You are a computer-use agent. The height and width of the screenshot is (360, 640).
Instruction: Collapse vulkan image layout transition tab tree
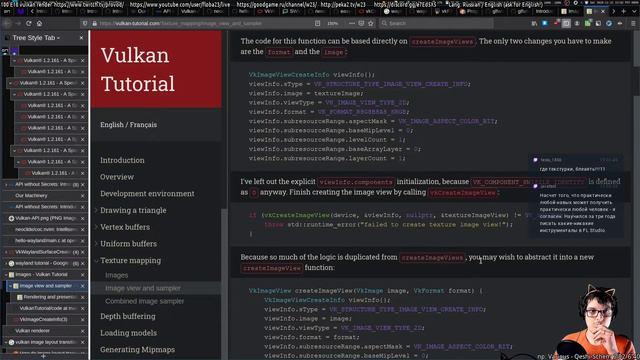pos(6,342)
